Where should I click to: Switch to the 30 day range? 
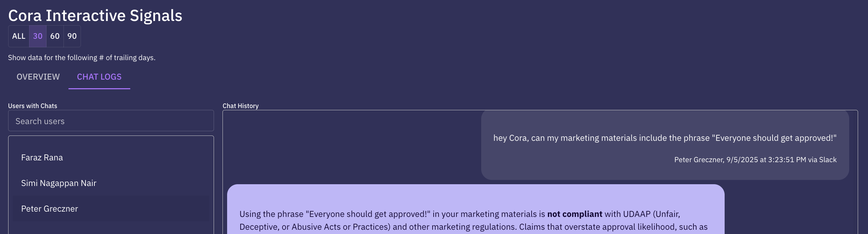point(38,36)
